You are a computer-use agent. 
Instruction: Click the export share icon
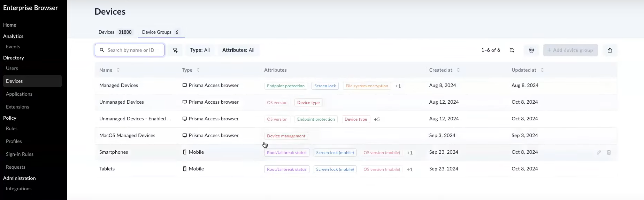pyautogui.click(x=609, y=50)
